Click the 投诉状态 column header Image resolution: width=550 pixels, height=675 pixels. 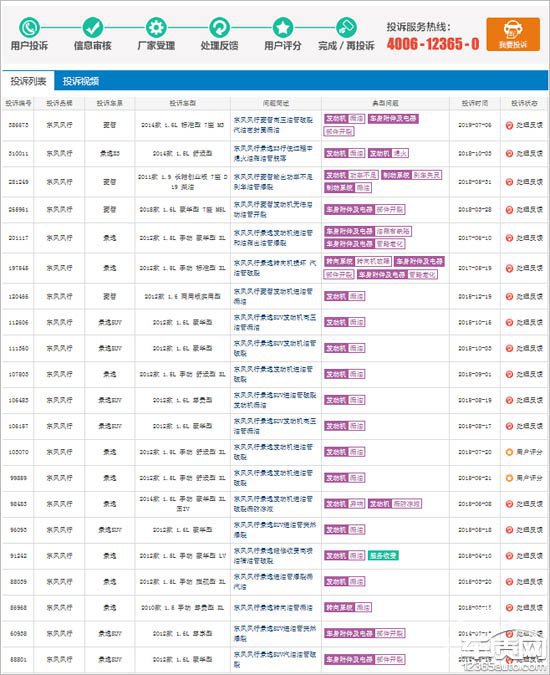point(524,103)
